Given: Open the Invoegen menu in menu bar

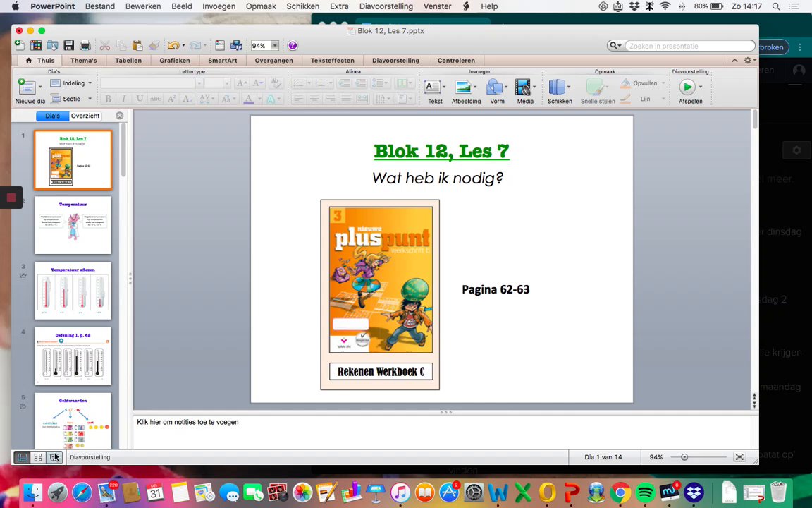Looking at the screenshot, I should pos(219,6).
